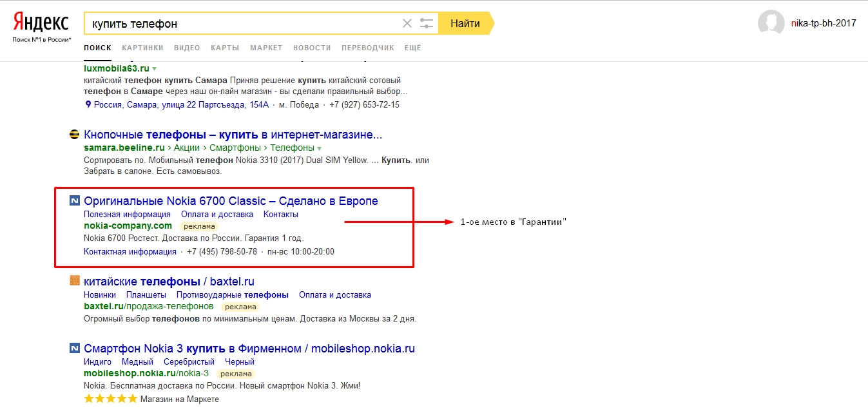Open the user avatar picture
The image size is (868, 413).
click(771, 23)
